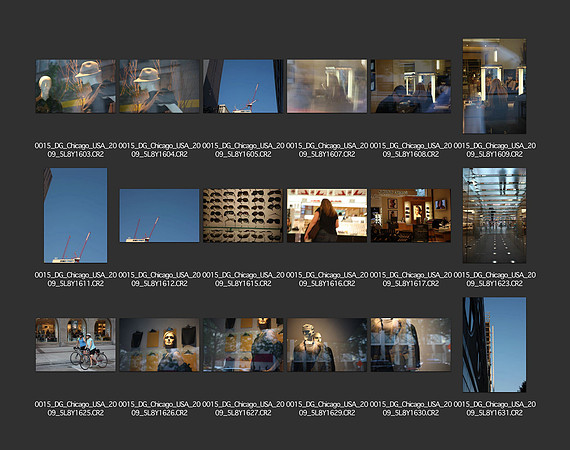Select the 5L8Y1623 glass staircase thumbnail
This screenshot has width=570, height=450.
coord(494,216)
